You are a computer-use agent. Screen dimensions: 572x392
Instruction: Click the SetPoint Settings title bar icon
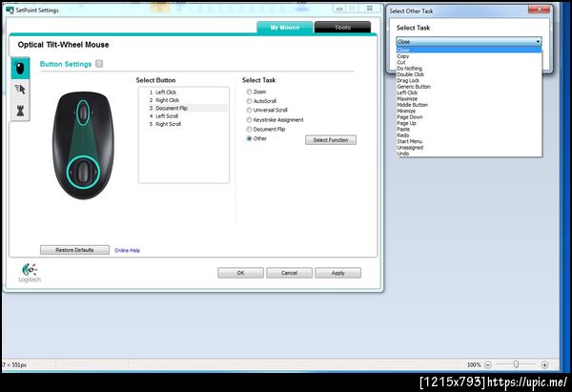point(10,10)
